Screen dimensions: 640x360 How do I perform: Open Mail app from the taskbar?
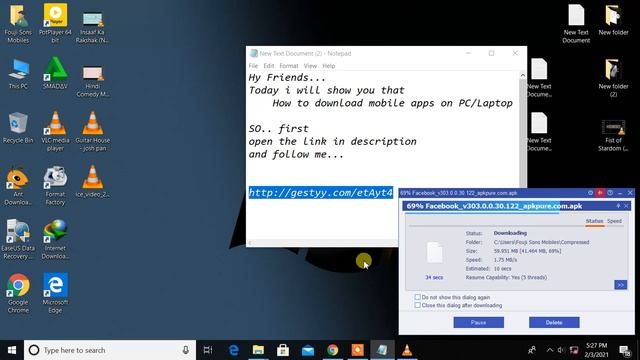pyautogui.click(x=308, y=350)
